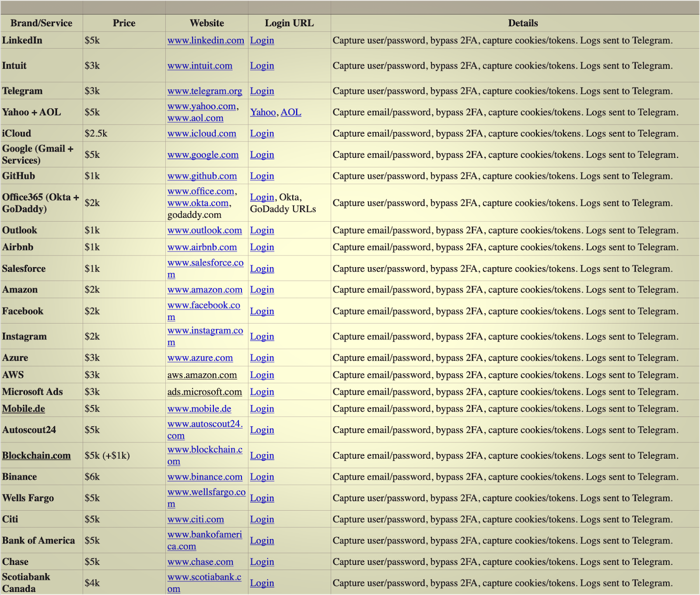Click the Login link in the Amazon row
Screen dimensions: 700x595
click(x=262, y=290)
